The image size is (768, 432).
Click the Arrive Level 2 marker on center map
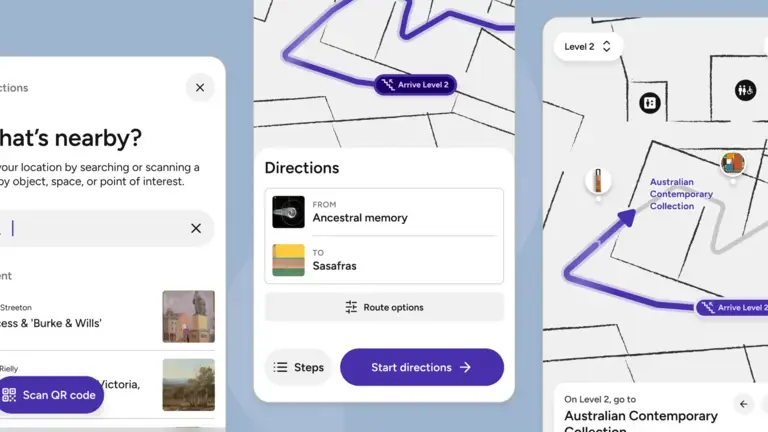click(416, 85)
